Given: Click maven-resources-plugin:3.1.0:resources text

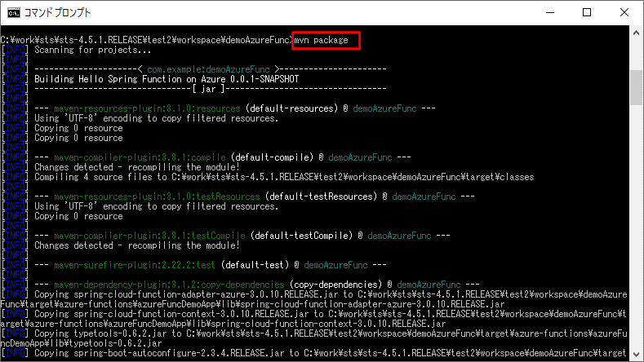Looking at the screenshot, I should (149, 108).
